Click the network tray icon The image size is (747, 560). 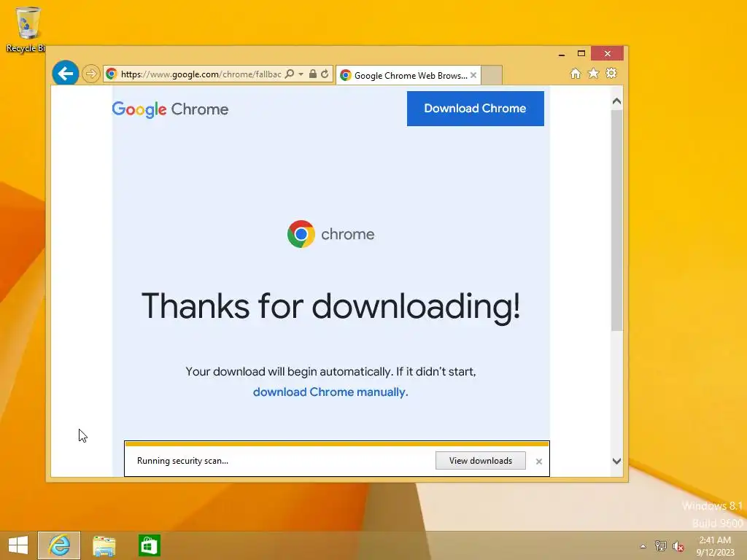[x=661, y=546]
